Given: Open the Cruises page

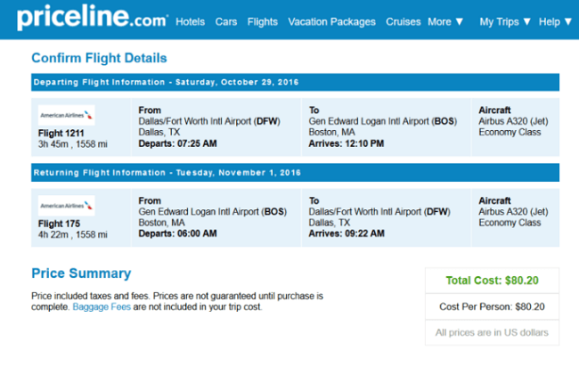Looking at the screenshot, I should click(x=404, y=21).
